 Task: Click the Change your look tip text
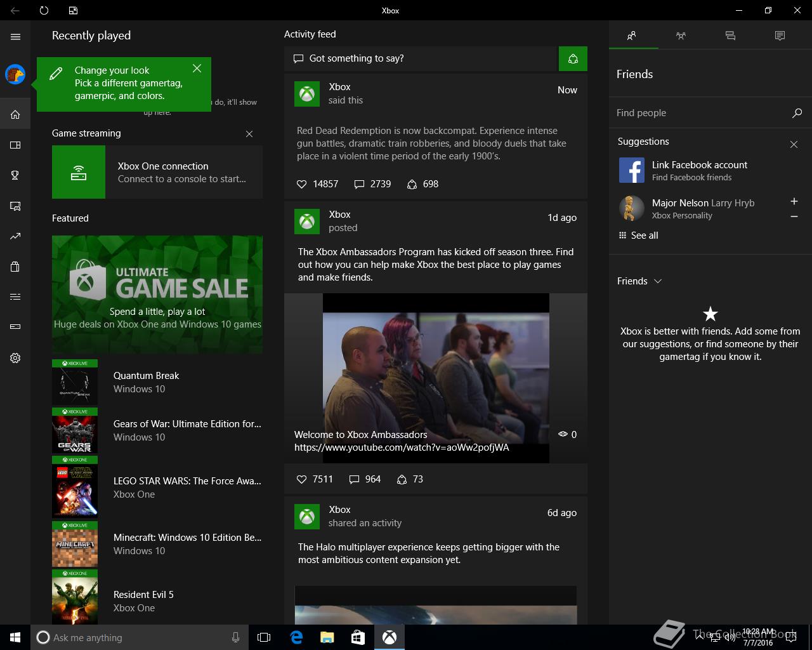pos(129,83)
